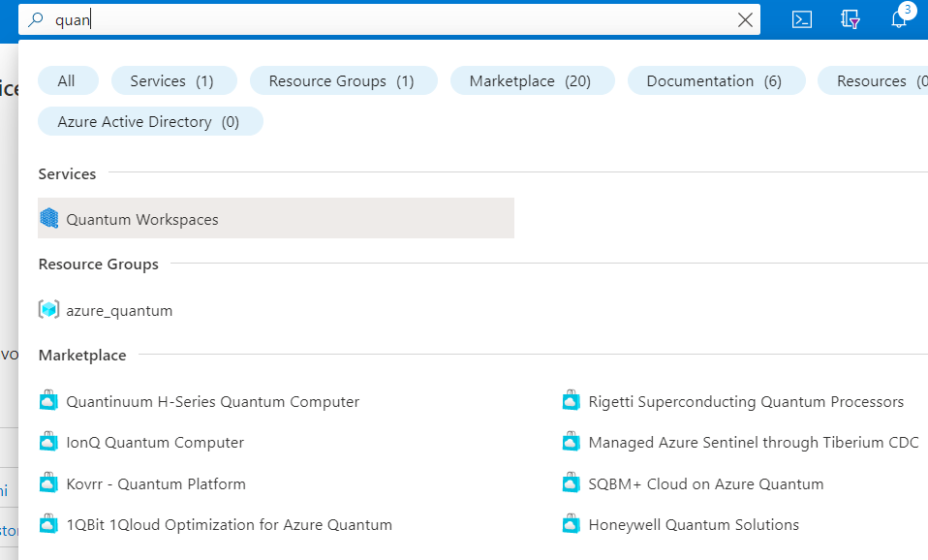This screenshot has width=928, height=560.
Task: Click the search magnifier icon
Action: pyautogui.click(x=36, y=19)
